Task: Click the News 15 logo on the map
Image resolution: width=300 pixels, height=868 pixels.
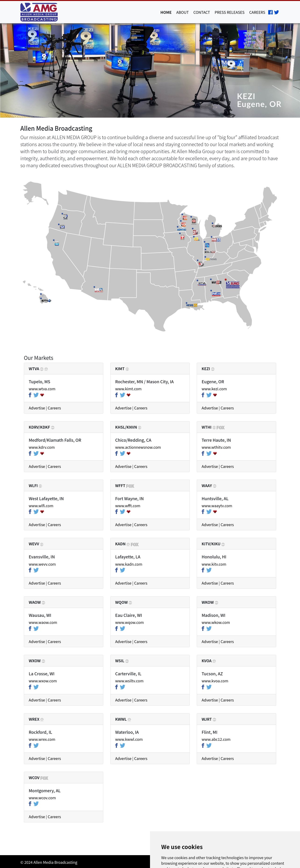Action: point(192,305)
